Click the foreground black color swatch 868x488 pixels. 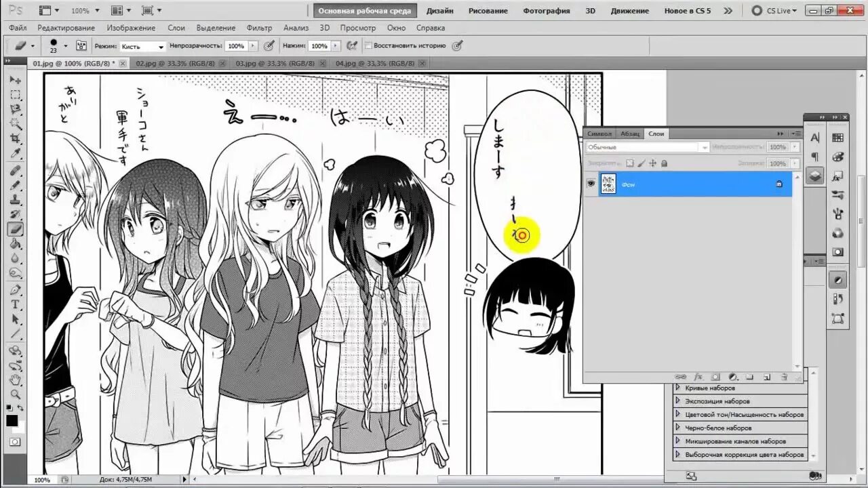(x=12, y=421)
